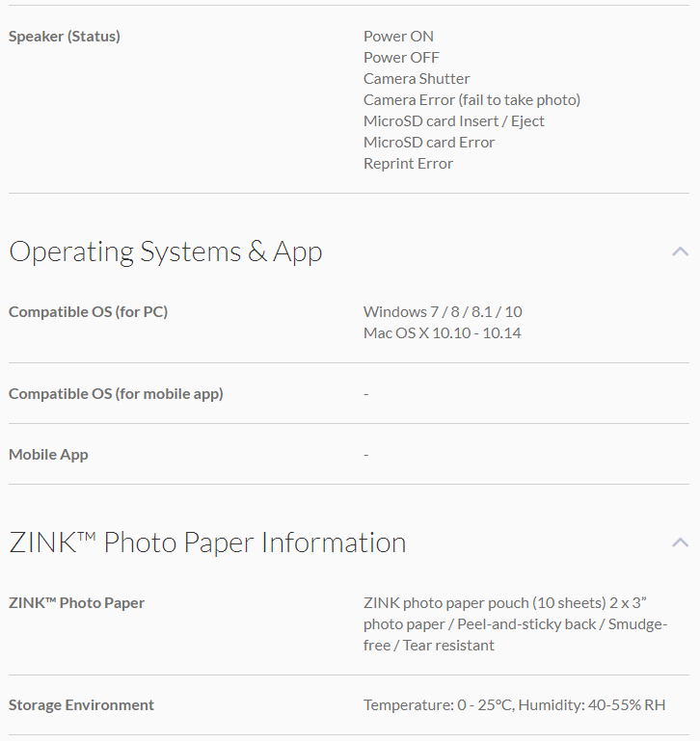This screenshot has height=741, width=700.
Task: Click the Windows 7 / 8 / 8.1 / 10 value
Action: 443,312
